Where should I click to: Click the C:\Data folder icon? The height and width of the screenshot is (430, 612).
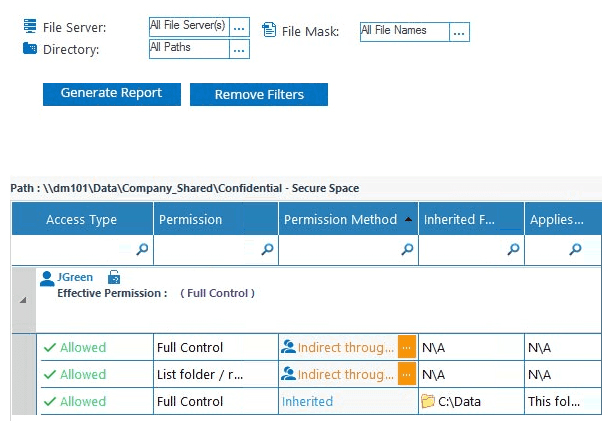pyautogui.click(x=428, y=401)
